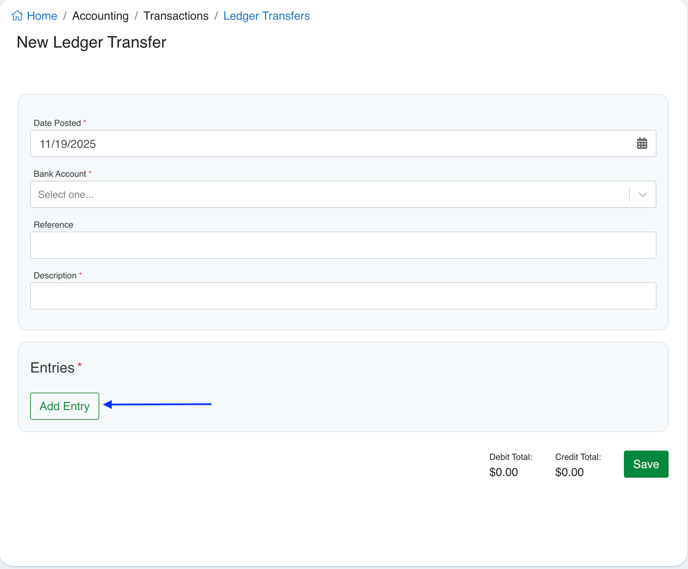Expand the Bank Account chevron arrow
This screenshot has height=569, width=688.
pyautogui.click(x=643, y=195)
